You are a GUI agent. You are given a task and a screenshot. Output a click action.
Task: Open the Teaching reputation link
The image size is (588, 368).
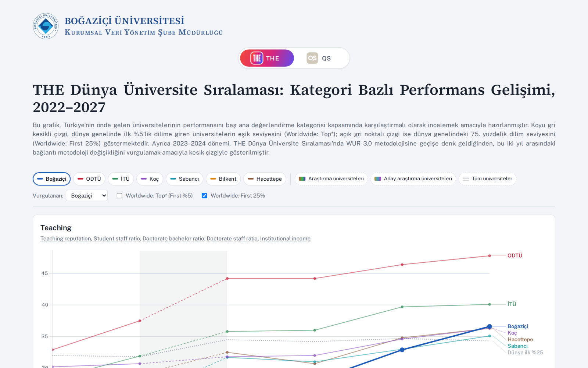click(x=66, y=238)
